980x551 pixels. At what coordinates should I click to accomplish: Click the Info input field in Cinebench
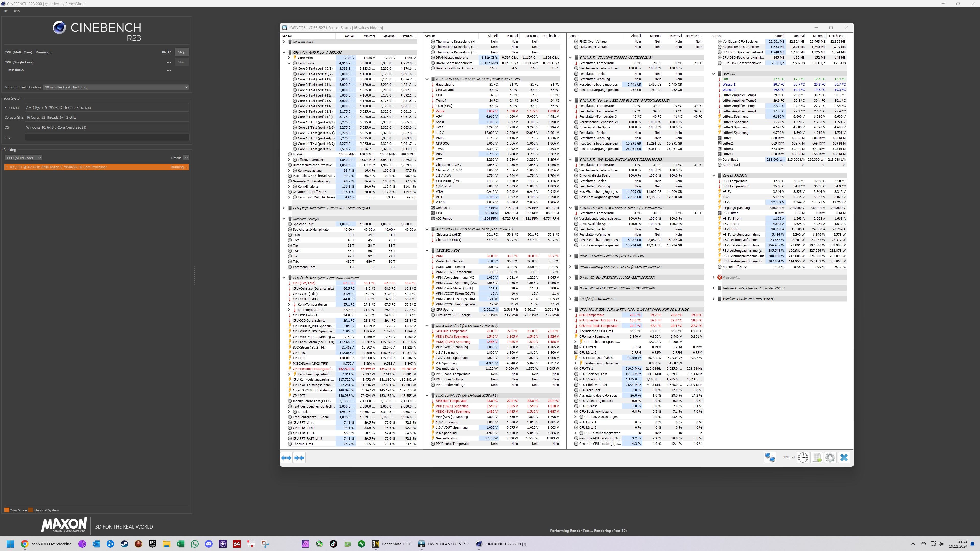click(x=107, y=137)
